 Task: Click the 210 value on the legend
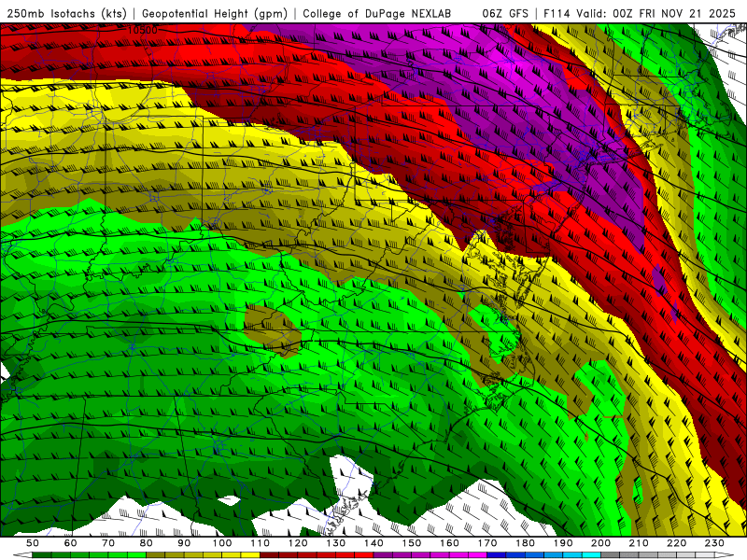coord(639,543)
